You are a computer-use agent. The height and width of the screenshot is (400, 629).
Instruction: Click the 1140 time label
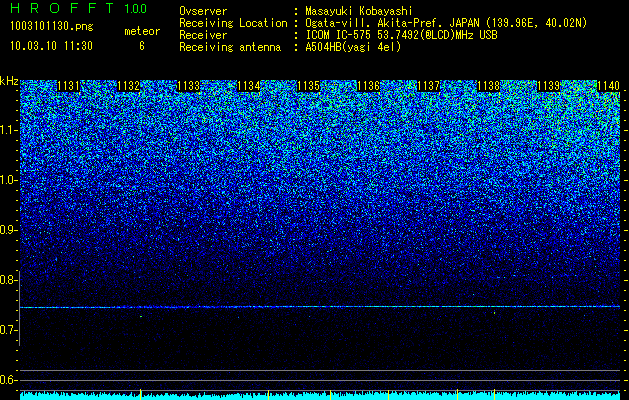608,86
